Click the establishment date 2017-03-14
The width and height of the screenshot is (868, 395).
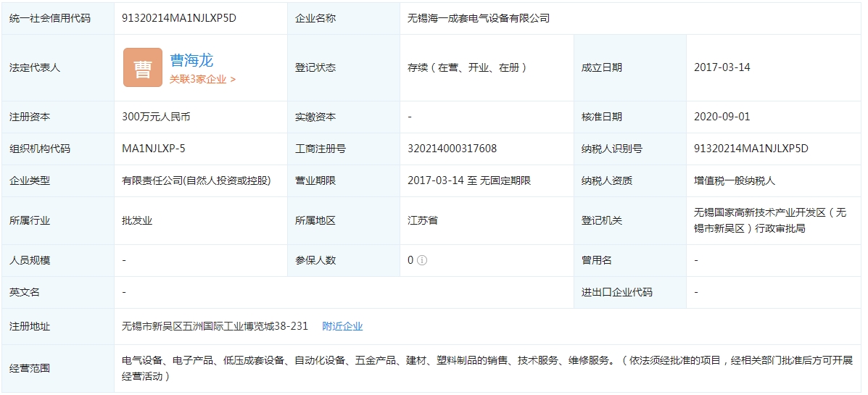[x=722, y=67]
